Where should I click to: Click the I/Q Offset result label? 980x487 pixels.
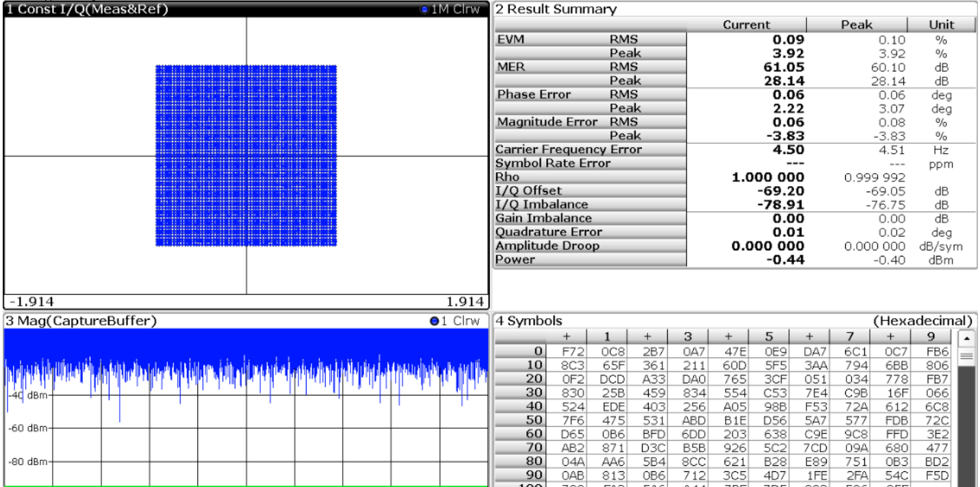click(529, 190)
